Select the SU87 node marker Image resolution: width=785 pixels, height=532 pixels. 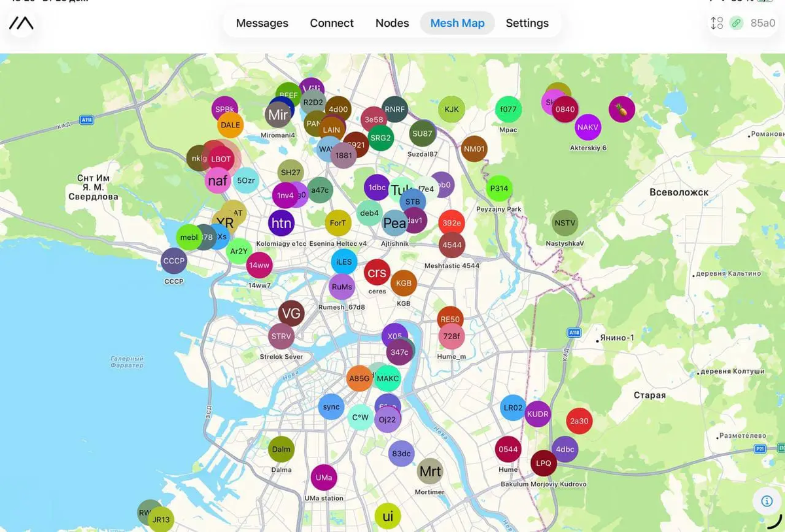pos(423,133)
